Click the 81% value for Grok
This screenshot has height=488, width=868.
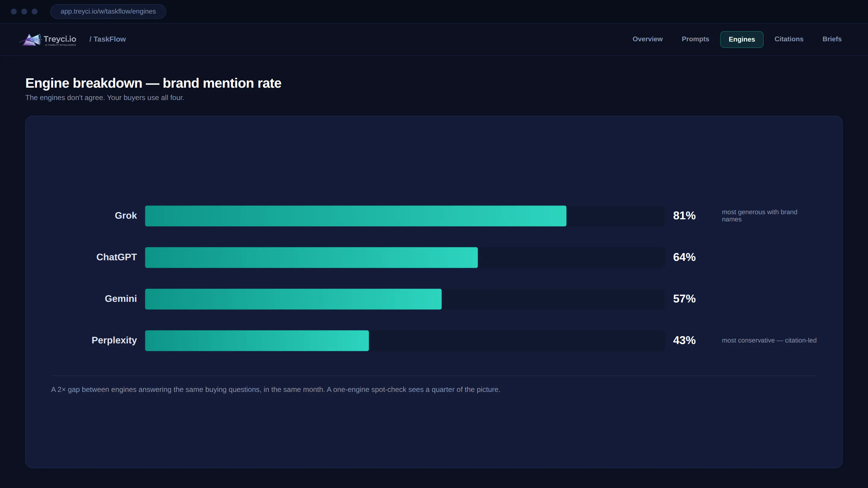[684, 216]
